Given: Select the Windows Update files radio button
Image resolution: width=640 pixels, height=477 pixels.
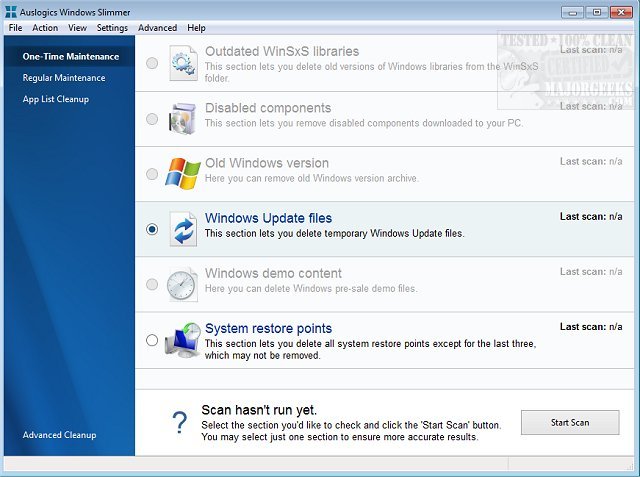Looking at the screenshot, I should point(152,229).
